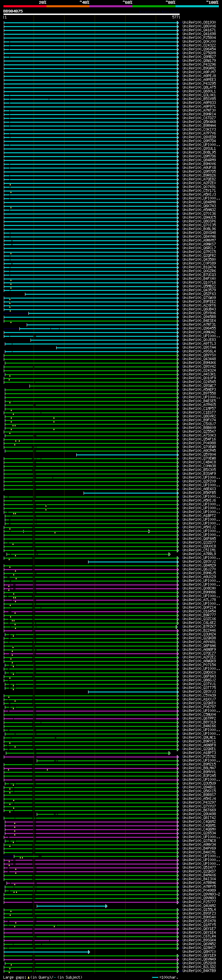This screenshot has height=980, width=222.
Task: Open hit UniRef100_Q41671
Action: (199, 30)
